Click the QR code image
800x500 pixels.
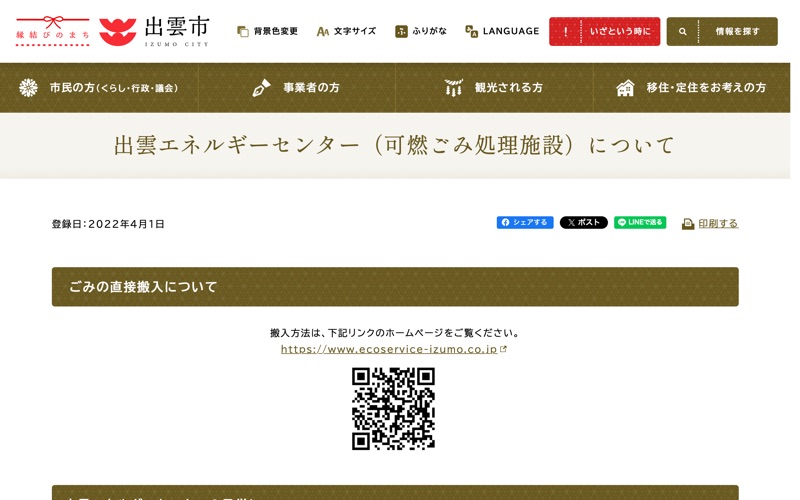point(393,409)
